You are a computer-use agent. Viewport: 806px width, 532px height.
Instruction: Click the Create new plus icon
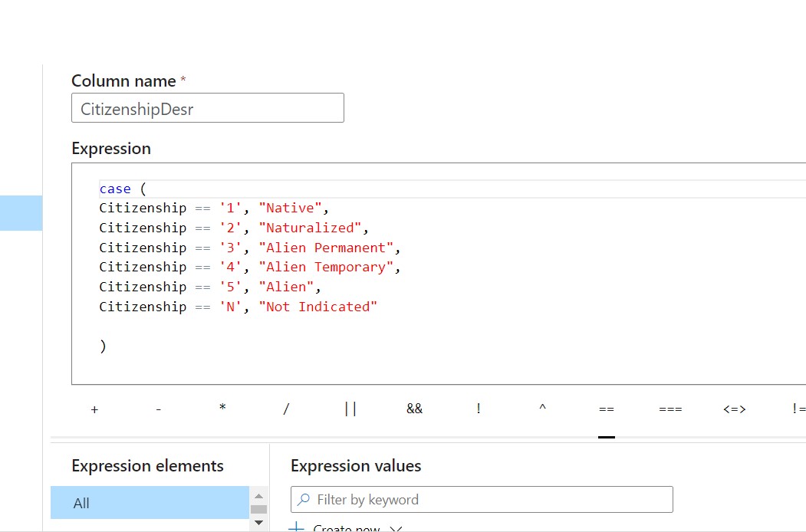[297, 528]
